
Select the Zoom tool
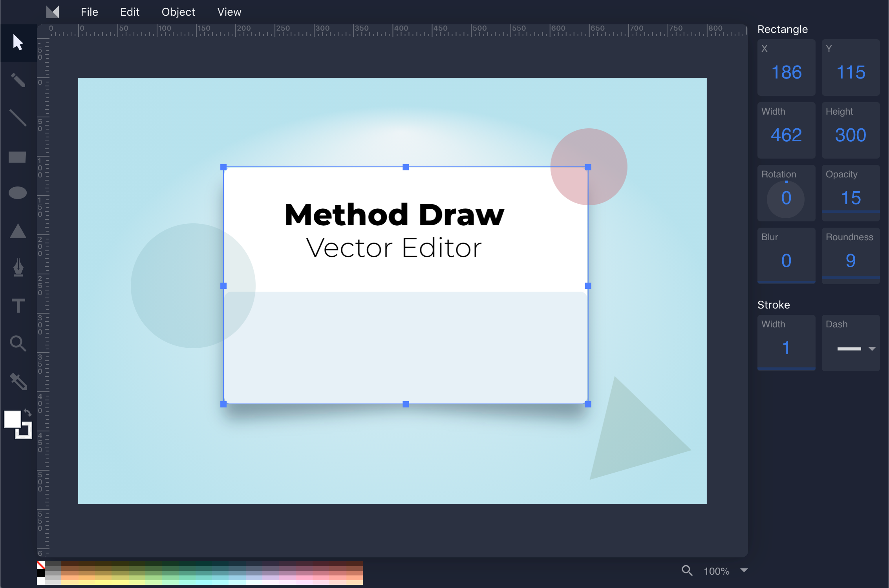click(x=18, y=343)
